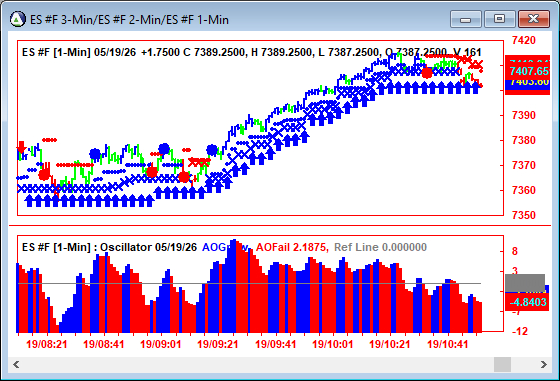The image size is (560, 381).
Task: Click the right scroll arrow of horizontal scrollbar
Action: tap(544, 365)
